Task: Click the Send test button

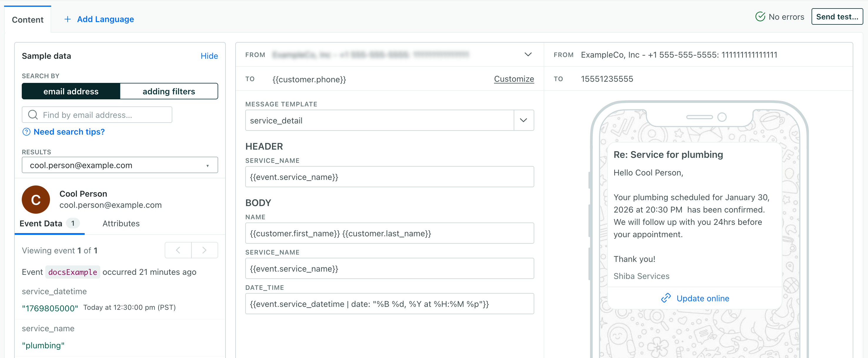Action: point(837,16)
